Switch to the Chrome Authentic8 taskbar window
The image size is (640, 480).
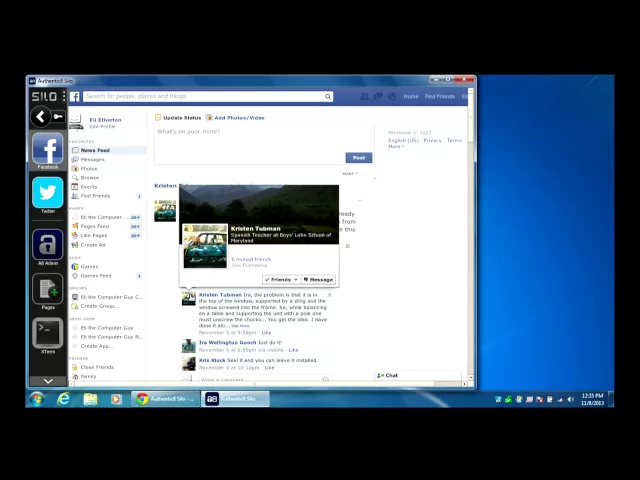165,399
